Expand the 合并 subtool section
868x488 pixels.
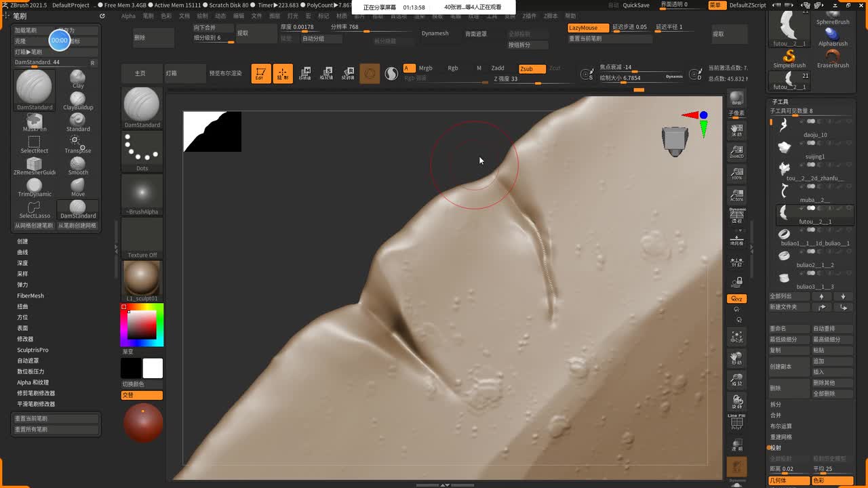776,415
